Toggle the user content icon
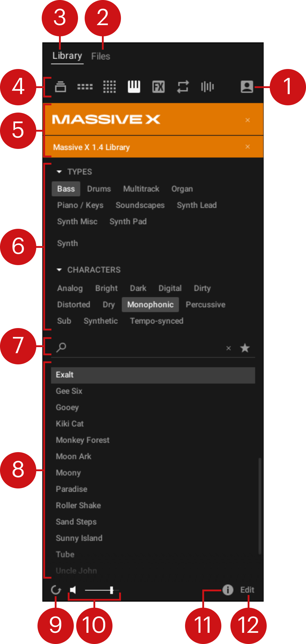The image size is (306, 644). click(x=247, y=87)
